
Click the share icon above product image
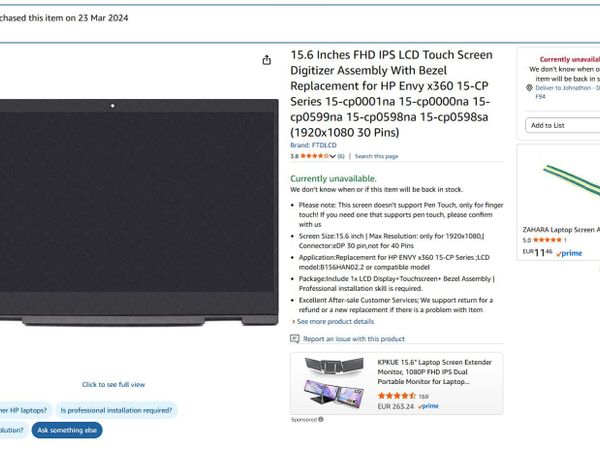267,60
